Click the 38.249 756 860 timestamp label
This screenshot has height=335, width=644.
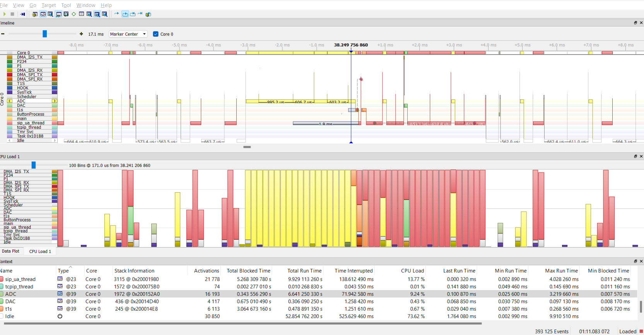coord(351,45)
